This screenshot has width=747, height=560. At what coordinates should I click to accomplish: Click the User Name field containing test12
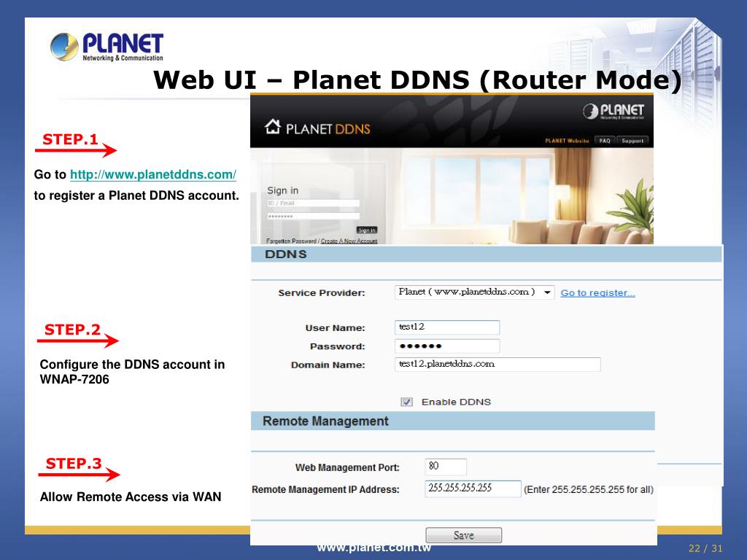447,327
